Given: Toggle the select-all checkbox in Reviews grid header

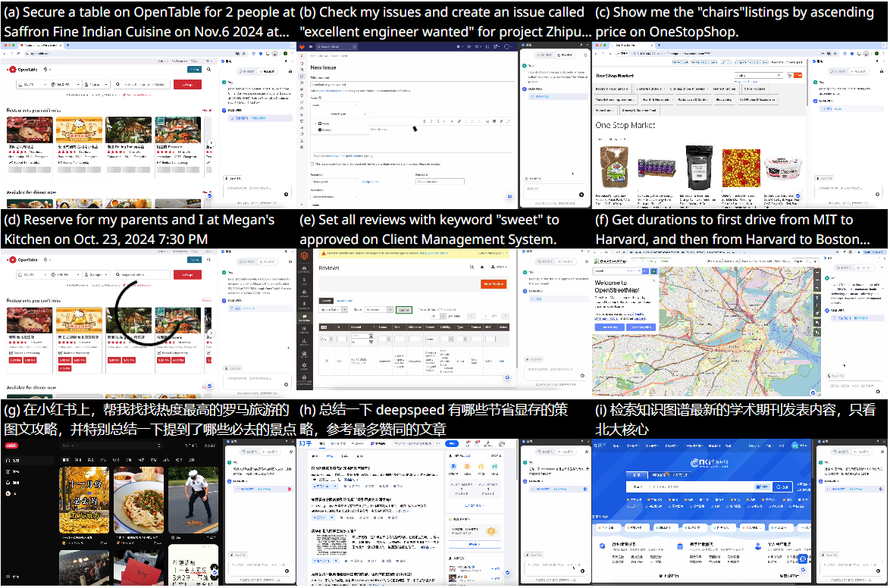Looking at the screenshot, I should coord(324,327).
